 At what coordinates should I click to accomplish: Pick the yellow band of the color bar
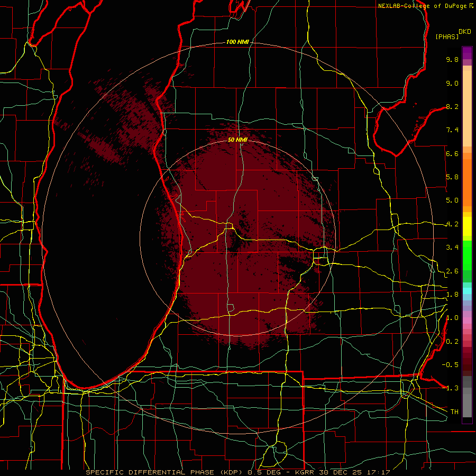coord(467,226)
